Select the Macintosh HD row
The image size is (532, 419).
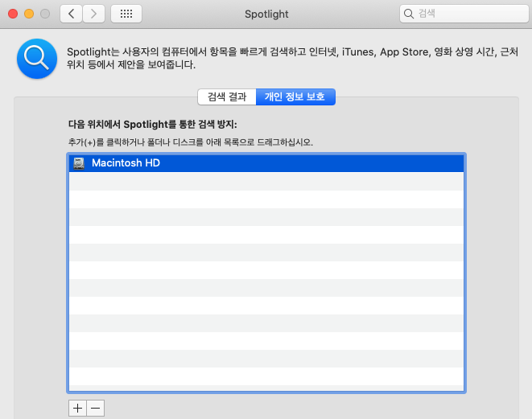(266, 163)
